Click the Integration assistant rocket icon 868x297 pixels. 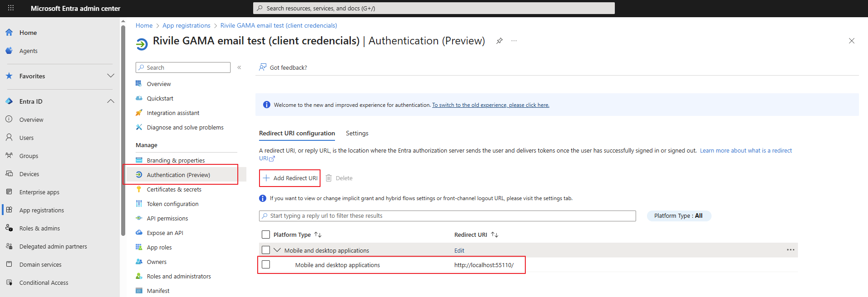pos(139,113)
